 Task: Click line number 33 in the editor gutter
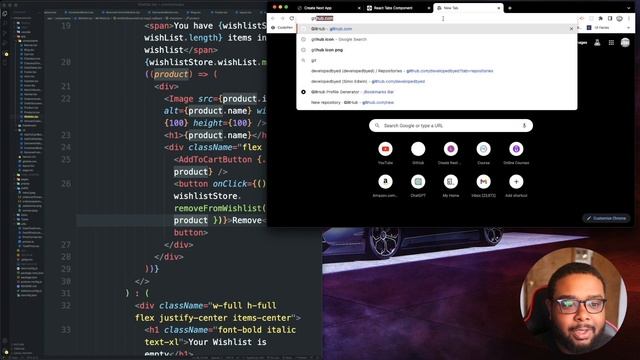pos(66,330)
